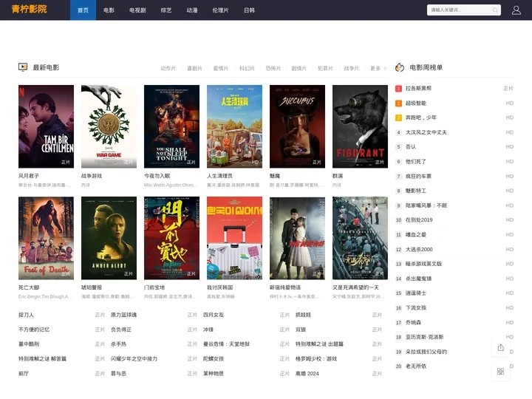This screenshot has height=399, width=532.
Task: Open the 伦理片 navigation tab
Action: (220, 10)
